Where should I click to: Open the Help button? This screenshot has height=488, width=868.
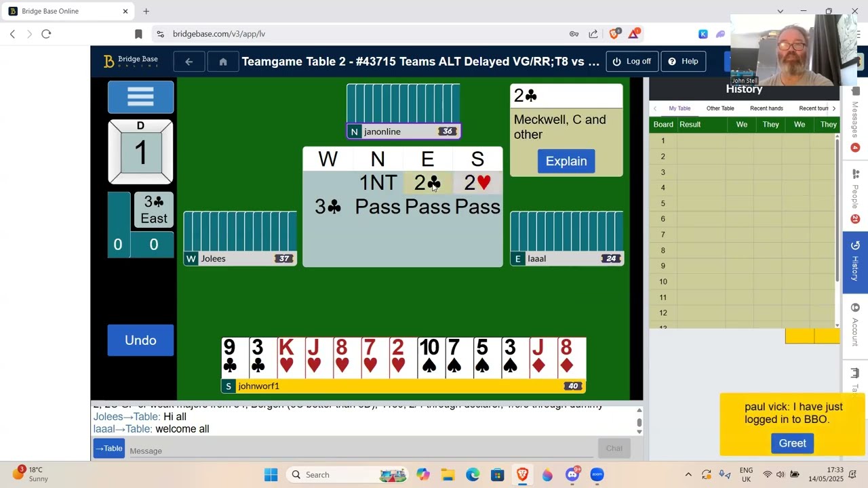(x=683, y=62)
